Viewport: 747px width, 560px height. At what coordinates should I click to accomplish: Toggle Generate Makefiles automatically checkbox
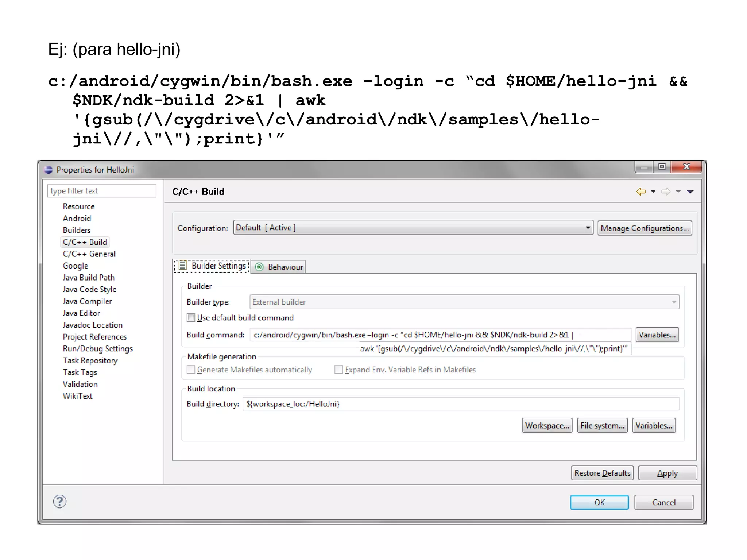click(x=191, y=370)
